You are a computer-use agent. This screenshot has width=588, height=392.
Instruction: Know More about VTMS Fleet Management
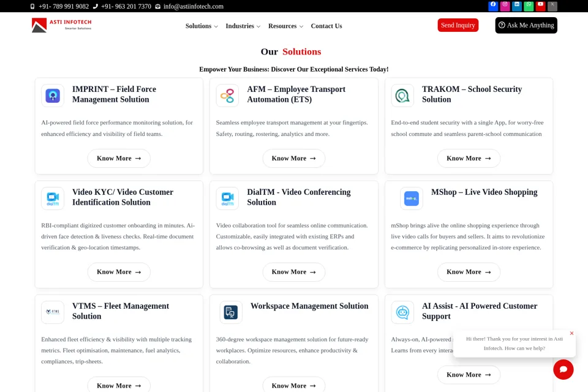tap(119, 385)
